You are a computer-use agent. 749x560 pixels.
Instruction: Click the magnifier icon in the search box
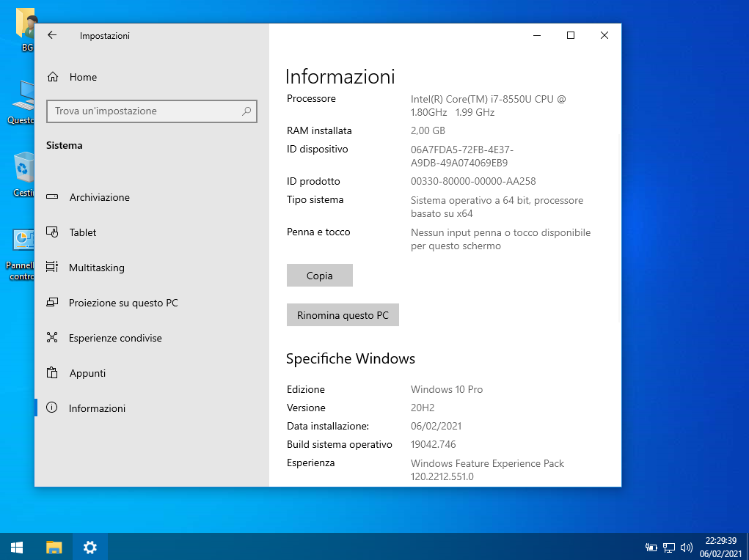[246, 111]
